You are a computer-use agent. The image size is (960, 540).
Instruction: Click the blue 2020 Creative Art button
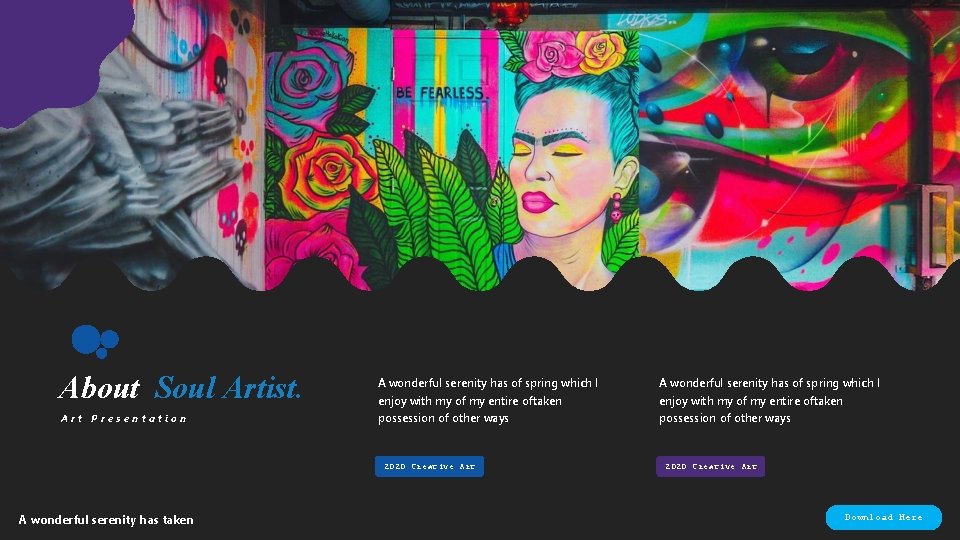(429, 467)
